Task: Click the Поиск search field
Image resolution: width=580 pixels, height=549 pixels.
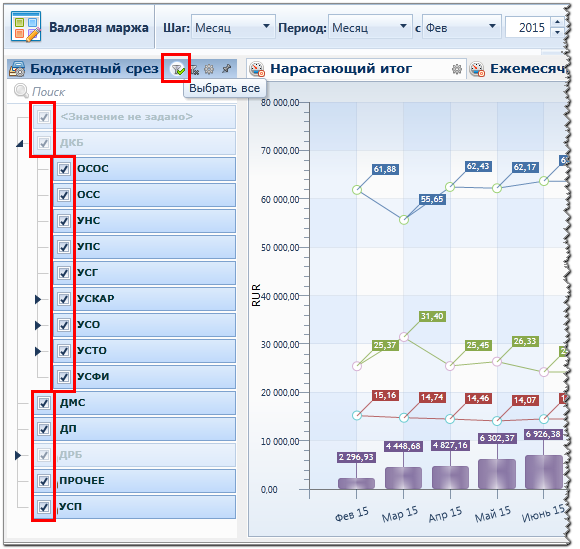Action: [122, 92]
